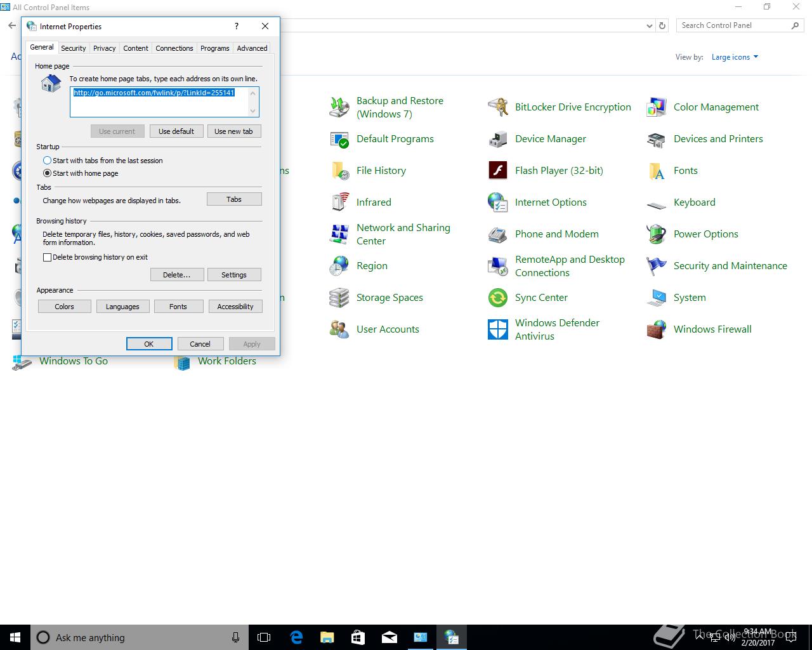This screenshot has width=812, height=650.
Task: Click the Cortana Ask me anything box
Action: 140,637
